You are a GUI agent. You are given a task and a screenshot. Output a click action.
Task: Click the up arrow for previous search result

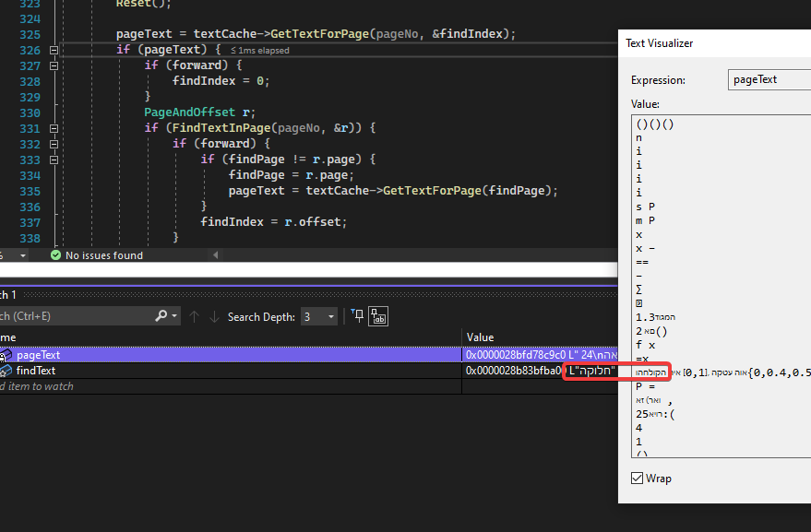pyautogui.click(x=195, y=316)
